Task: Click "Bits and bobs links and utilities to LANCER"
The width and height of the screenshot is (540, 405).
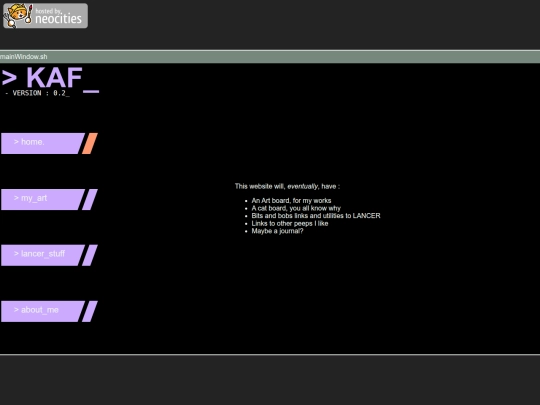Action: coord(316,216)
